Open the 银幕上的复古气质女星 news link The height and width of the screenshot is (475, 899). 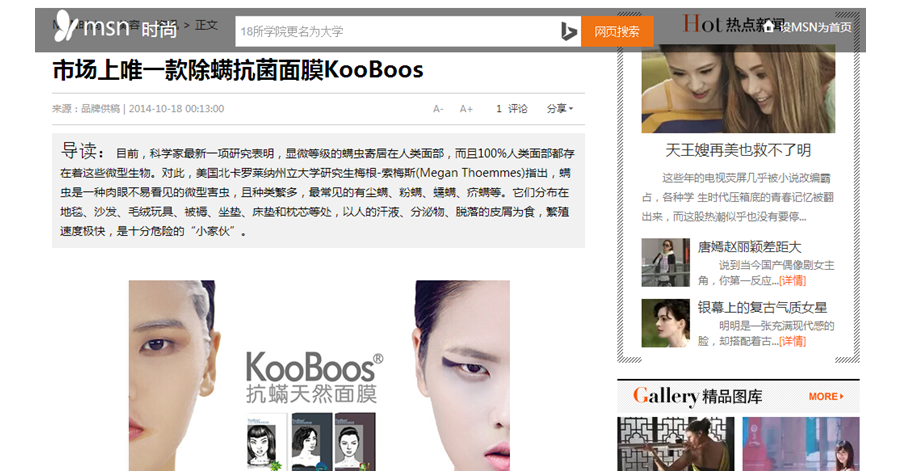click(x=763, y=307)
